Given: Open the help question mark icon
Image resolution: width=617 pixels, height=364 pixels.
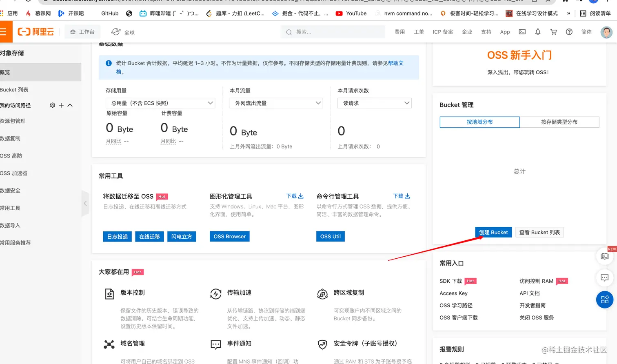Looking at the screenshot, I should [x=569, y=32].
